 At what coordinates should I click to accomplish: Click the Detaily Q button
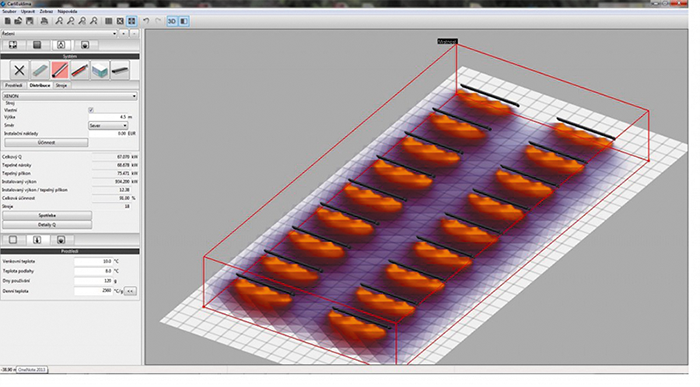pos(47,225)
